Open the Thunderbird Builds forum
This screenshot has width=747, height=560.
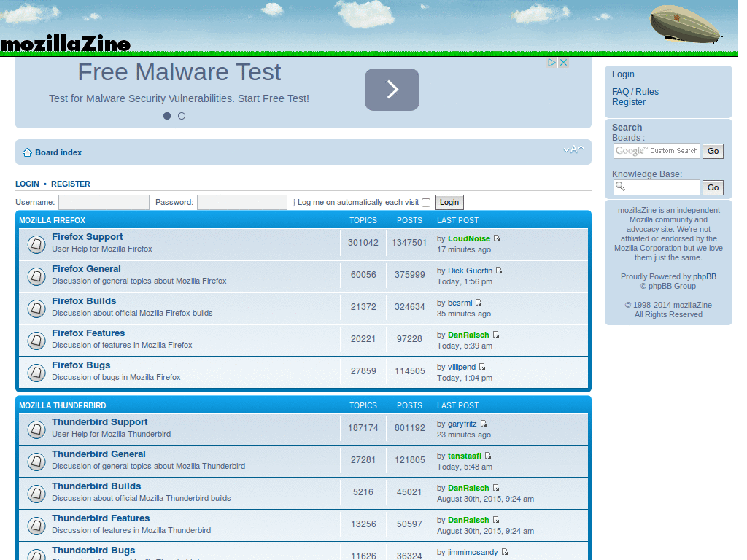(x=96, y=486)
